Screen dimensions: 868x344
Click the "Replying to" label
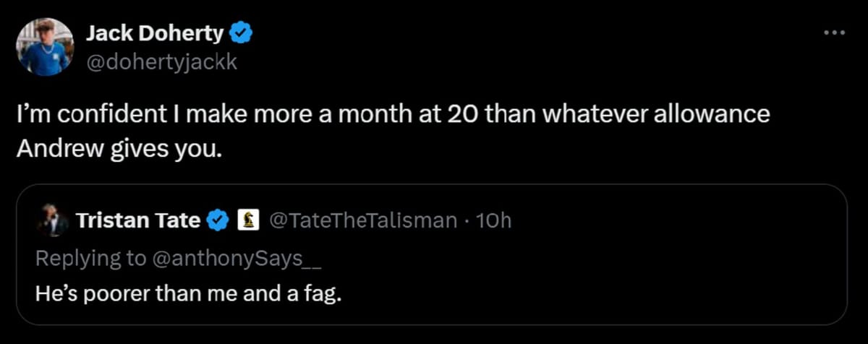click(90, 259)
